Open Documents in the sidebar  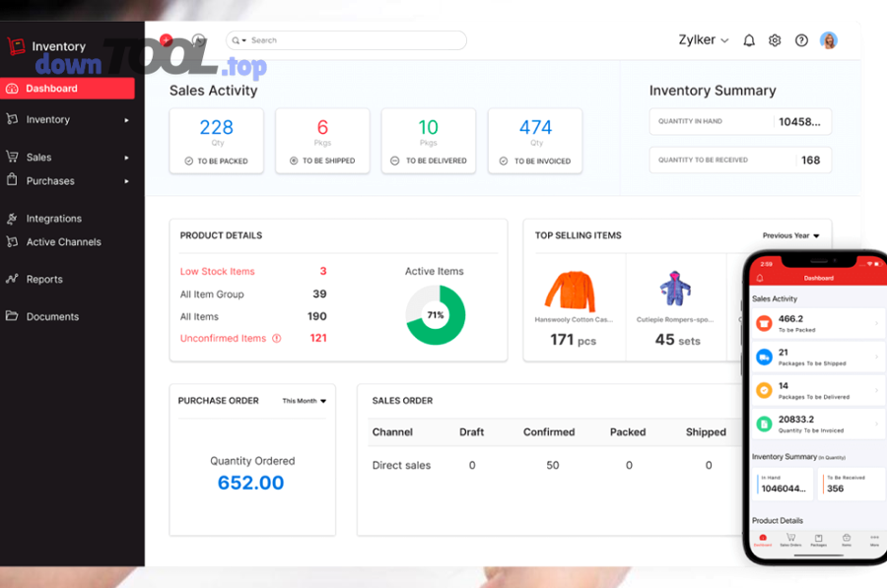point(52,316)
